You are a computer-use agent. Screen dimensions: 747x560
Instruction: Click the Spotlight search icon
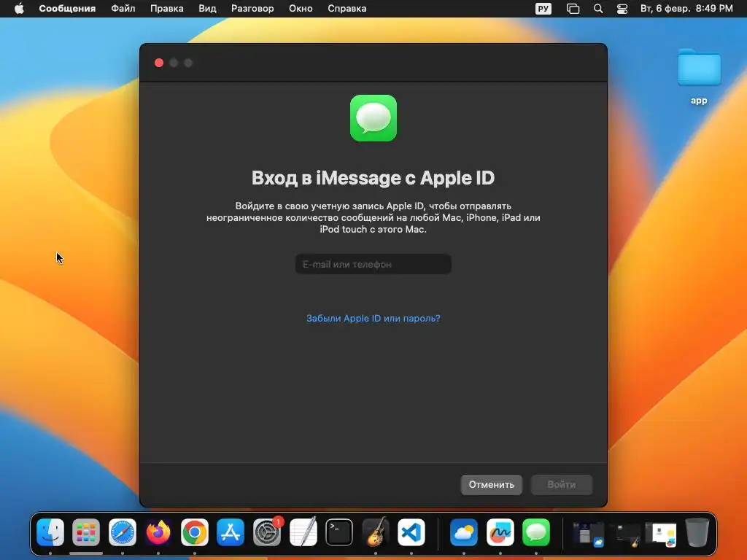[x=598, y=9]
